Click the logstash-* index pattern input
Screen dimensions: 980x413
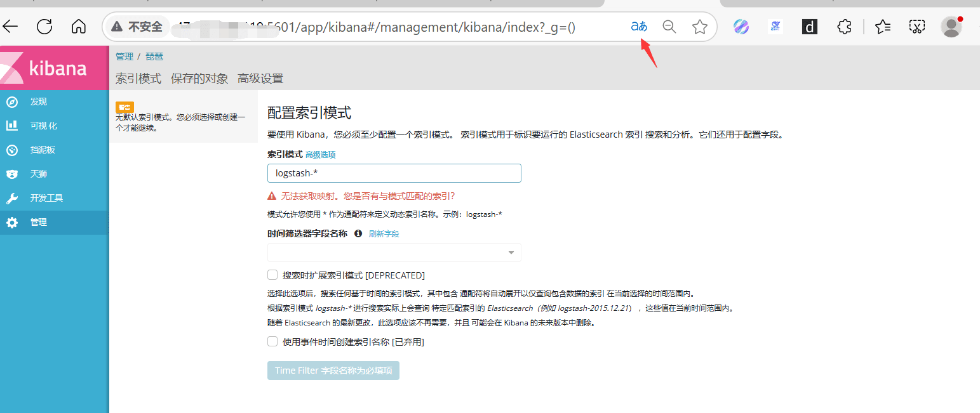click(394, 173)
